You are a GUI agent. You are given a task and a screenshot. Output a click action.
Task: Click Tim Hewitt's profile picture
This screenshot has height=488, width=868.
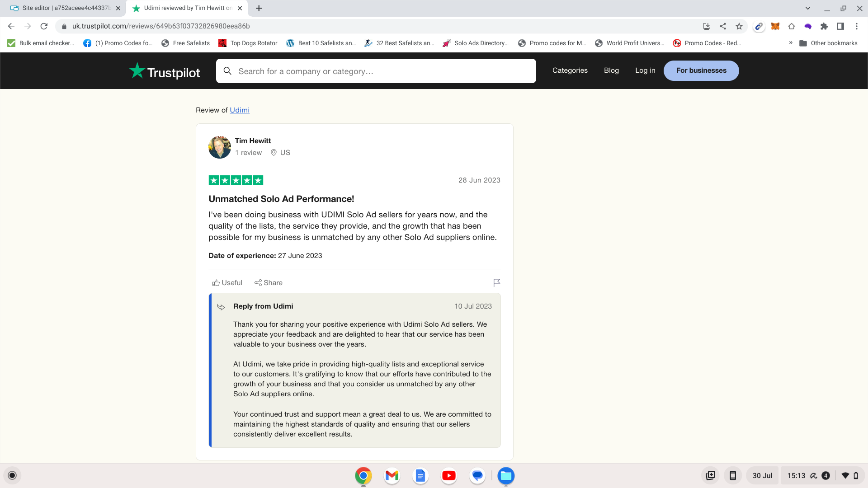click(220, 147)
